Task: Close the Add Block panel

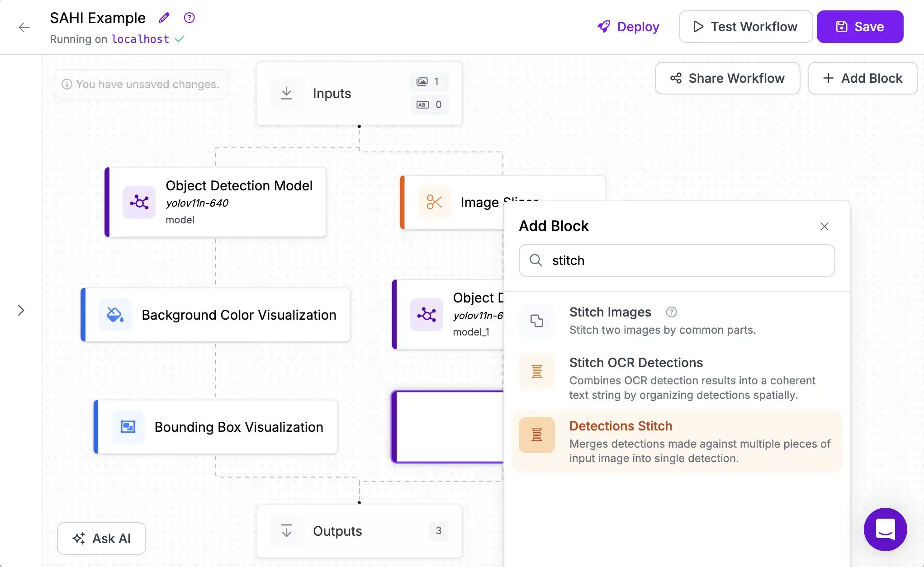Action: (824, 226)
